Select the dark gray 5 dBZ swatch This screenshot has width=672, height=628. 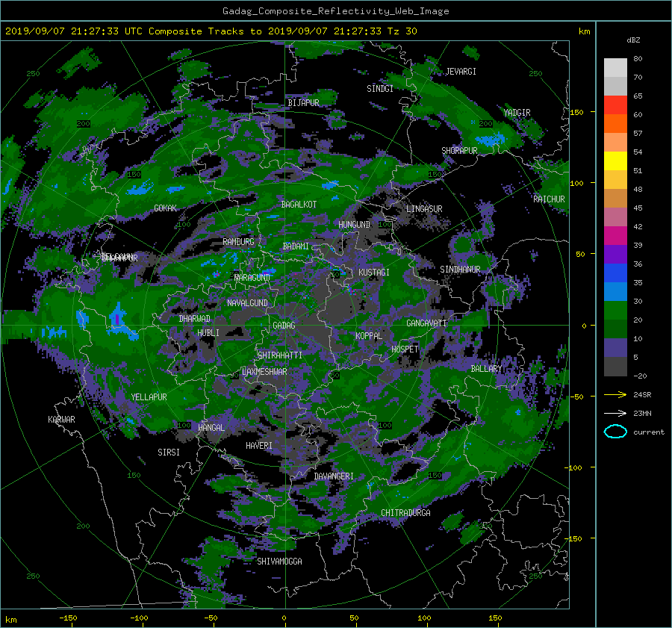click(615, 366)
